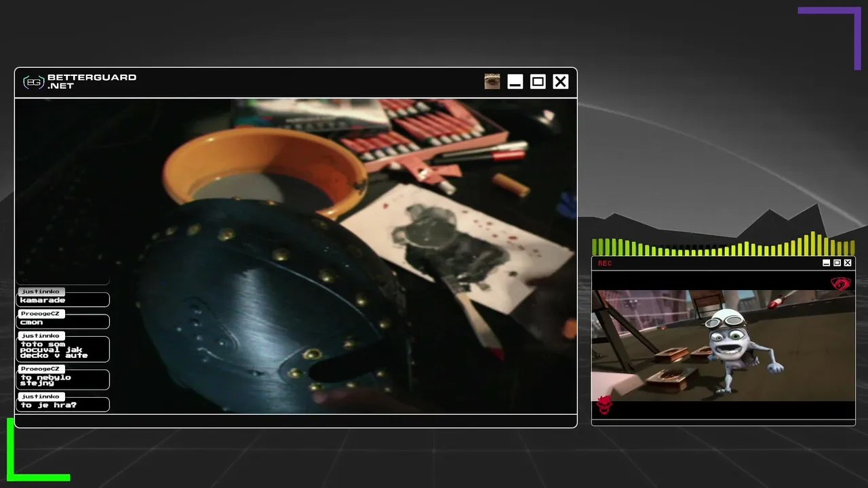Viewport: 868px width, 488px height.
Task: Click the ProeogeCZ name tag above "to nebylo stejný"
Action: coord(41,369)
